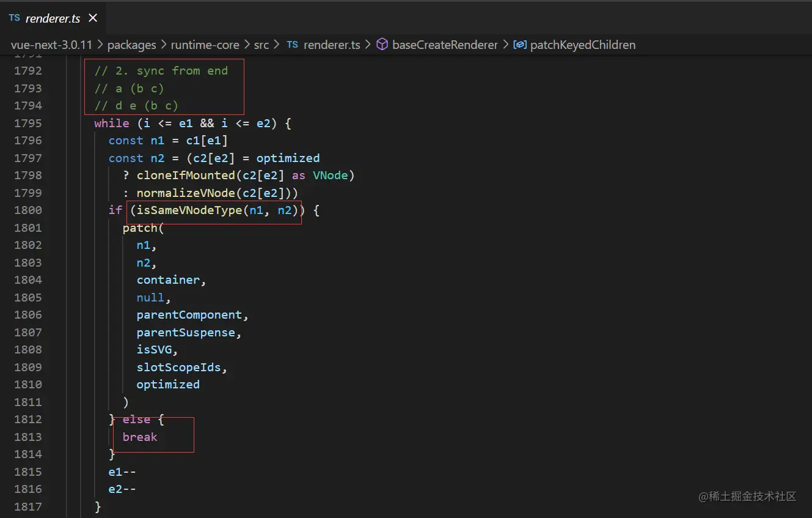This screenshot has height=518, width=812.
Task: Click line number 1792 in gutter
Action: click(28, 71)
